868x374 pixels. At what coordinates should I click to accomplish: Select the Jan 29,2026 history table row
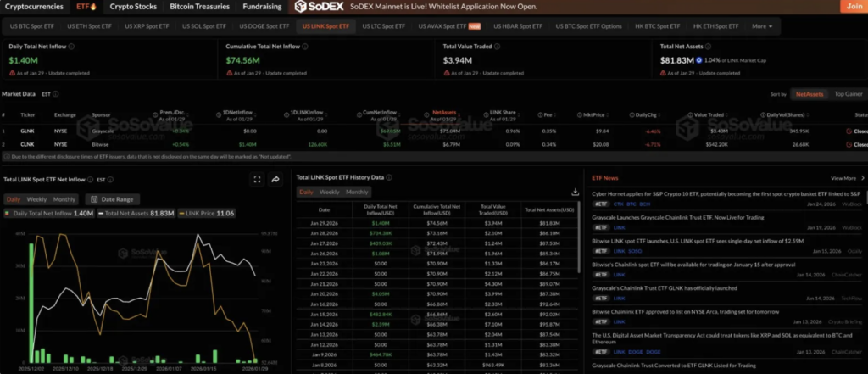pyautogui.click(x=437, y=223)
